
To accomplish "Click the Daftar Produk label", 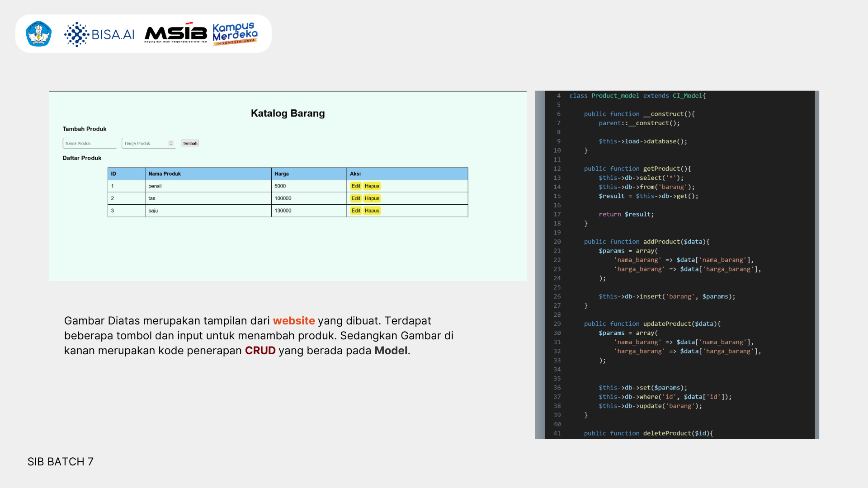I will tap(82, 158).
